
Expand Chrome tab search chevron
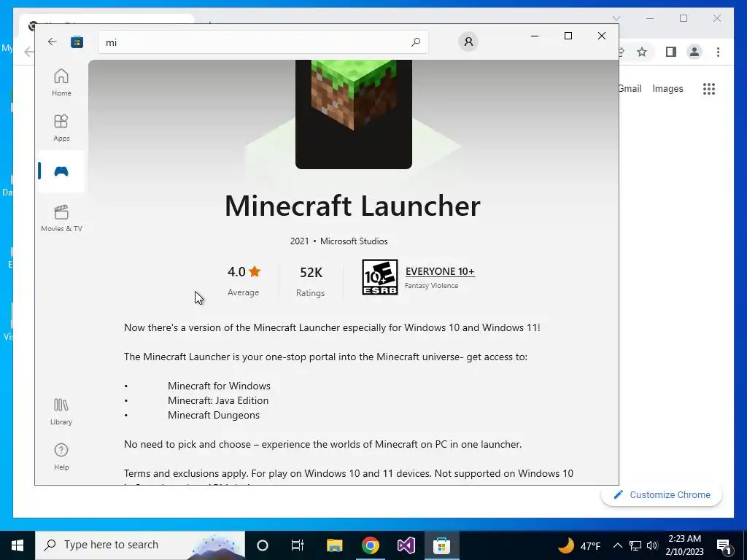[x=616, y=18]
